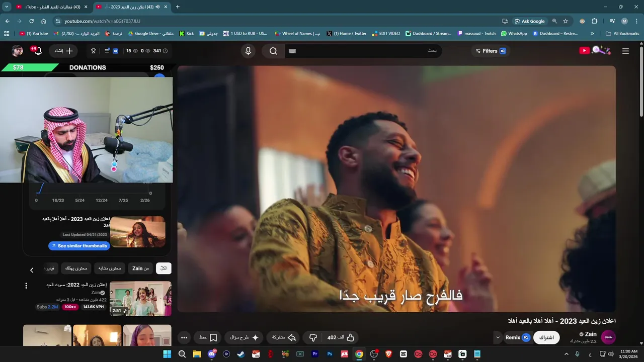Click the Ask Google button
The image size is (644, 362).
click(529, 21)
